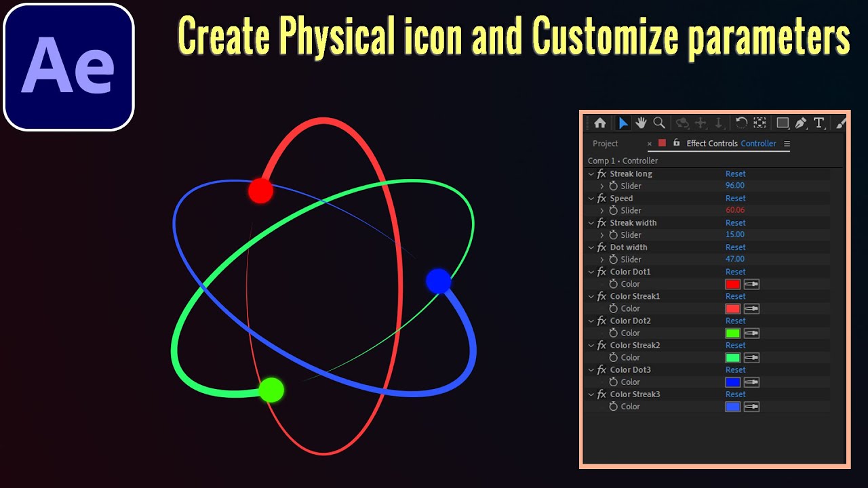Toggle the lock icon on Effect Controls panel
Image resolution: width=868 pixels, height=488 pixels.
click(x=676, y=143)
